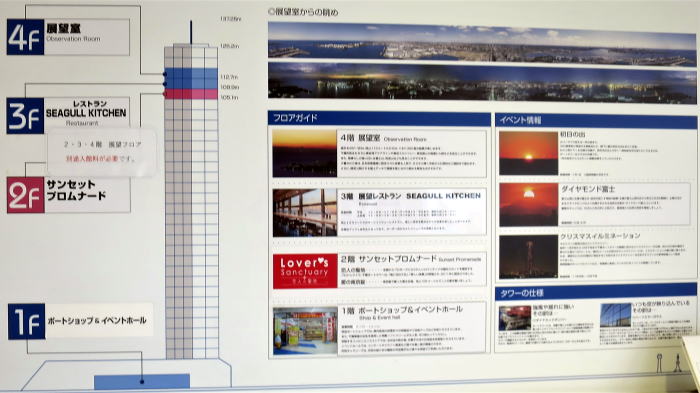Open the Seagull Kitchen restaurant photo
Image resolution: width=700 pixels, height=393 pixels.
[x=305, y=212]
